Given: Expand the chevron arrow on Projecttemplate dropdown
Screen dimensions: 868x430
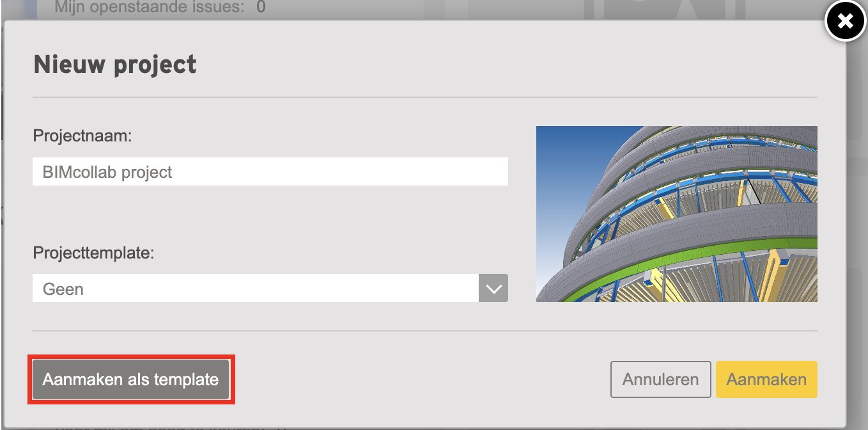Looking at the screenshot, I should (493, 288).
